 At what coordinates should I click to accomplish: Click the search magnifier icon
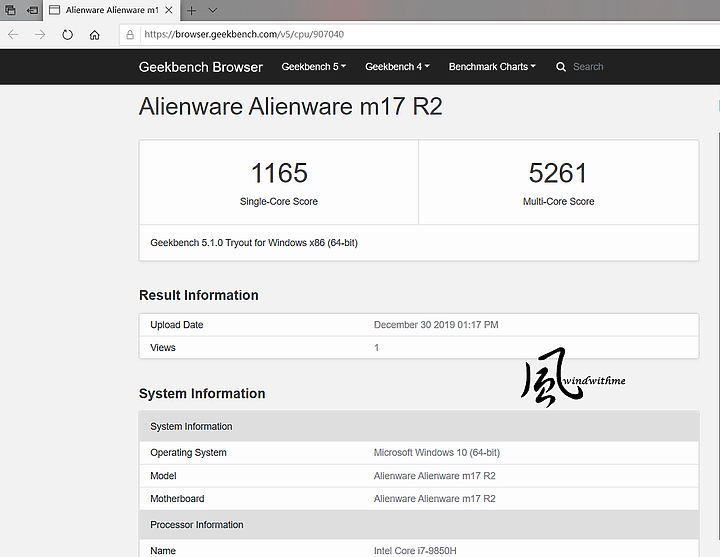tap(561, 67)
